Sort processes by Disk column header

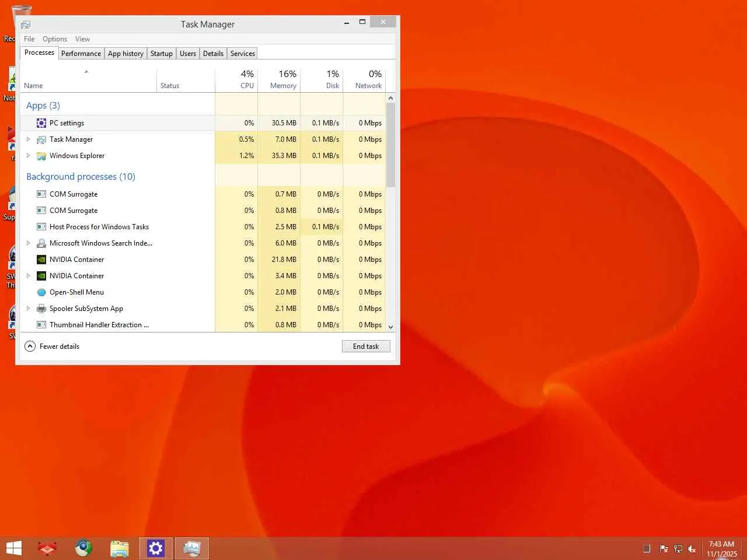(x=322, y=80)
